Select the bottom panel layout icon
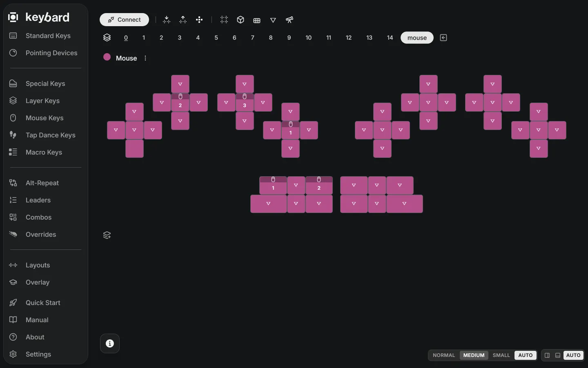Image resolution: width=588 pixels, height=368 pixels. [558, 355]
